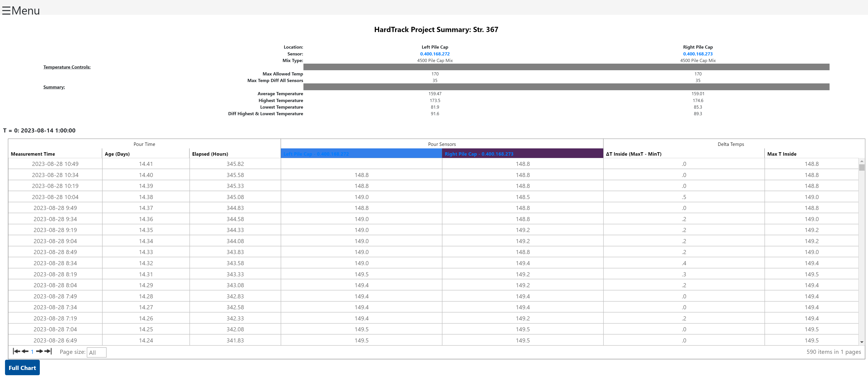
Task: Sort by Elapsed (Hours) column header
Action: pos(210,154)
